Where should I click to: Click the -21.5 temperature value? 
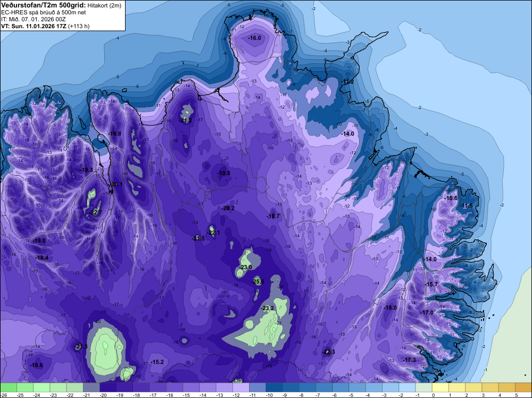point(198,238)
